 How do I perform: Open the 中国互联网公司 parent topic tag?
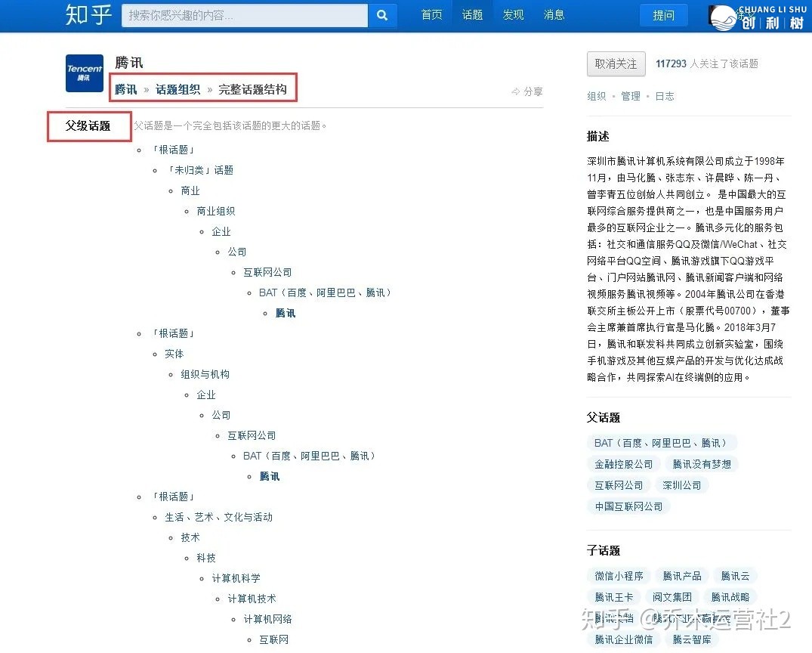click(x=628, y=507)
